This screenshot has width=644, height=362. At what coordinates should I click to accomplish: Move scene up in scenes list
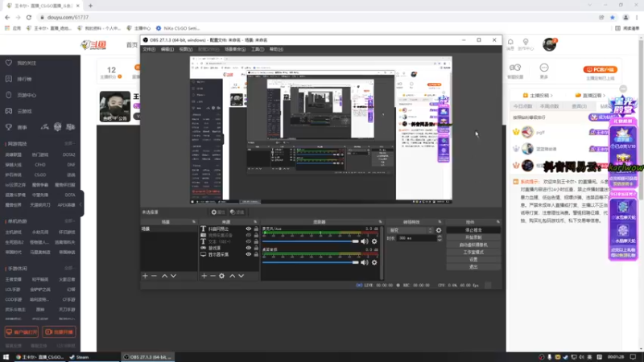click(x=164, y=276)
